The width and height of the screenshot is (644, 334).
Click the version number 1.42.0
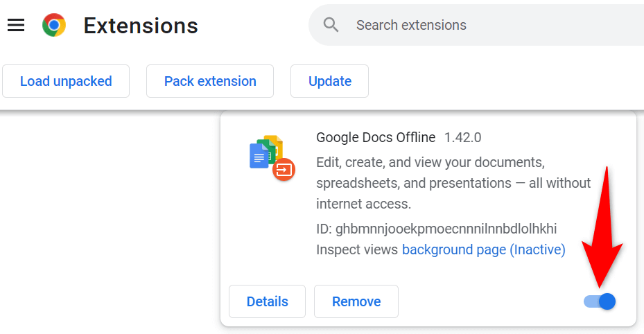462,137
